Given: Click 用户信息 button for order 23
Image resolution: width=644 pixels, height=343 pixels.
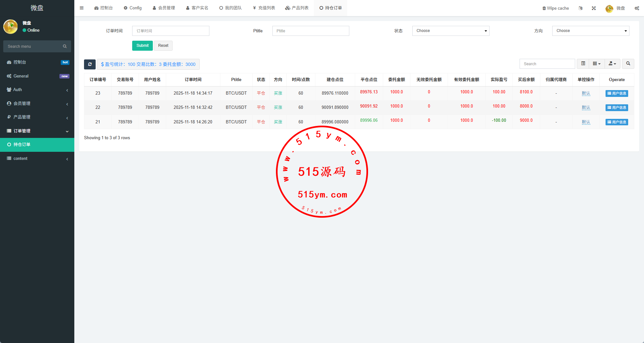Looking at the screenshot, I should tap(617, 93).
